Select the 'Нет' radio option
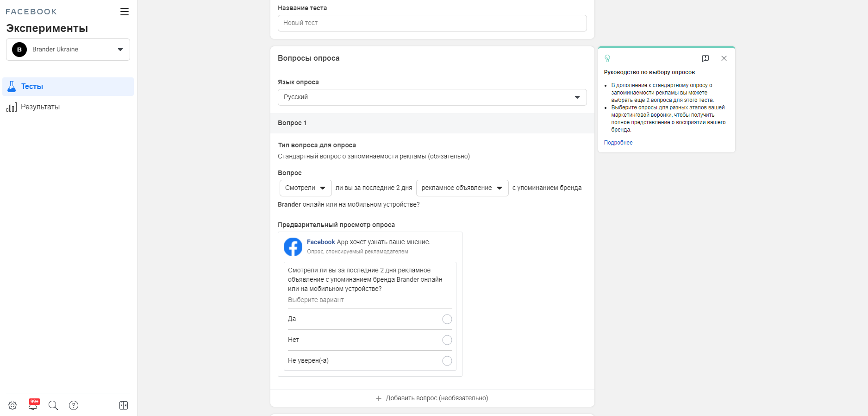 click(x=447, y=340)
